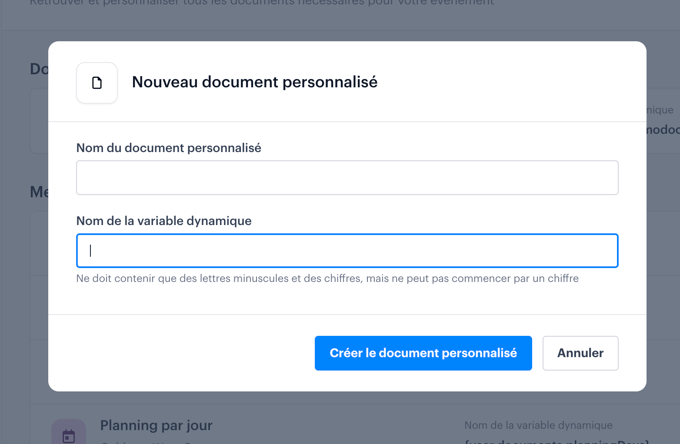Image resolution: width=680 pixels, height=444 pixels.
Task: Click the dialog's Nom de la variable dynamique label
Action: pyautogui.click(x=164, y=221)
